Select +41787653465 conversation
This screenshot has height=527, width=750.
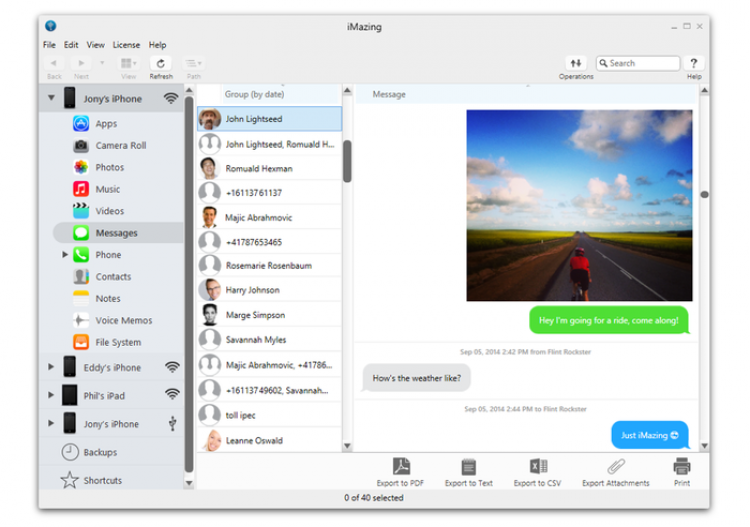[270, 242]
